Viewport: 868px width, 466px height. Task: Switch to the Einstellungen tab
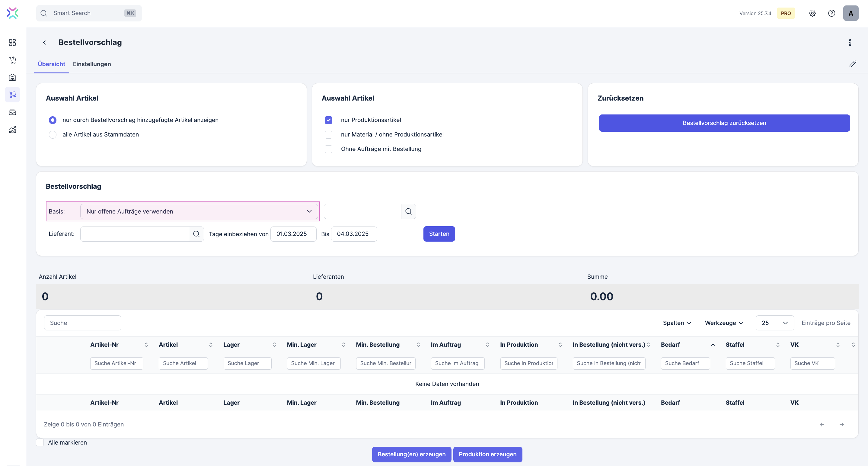click(92, 64)
